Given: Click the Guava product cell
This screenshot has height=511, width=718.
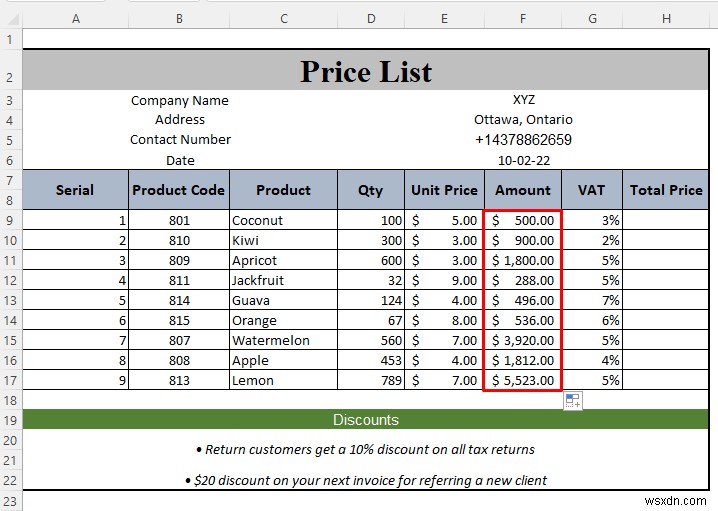Looking at the screenshot, I should [283, 300].
